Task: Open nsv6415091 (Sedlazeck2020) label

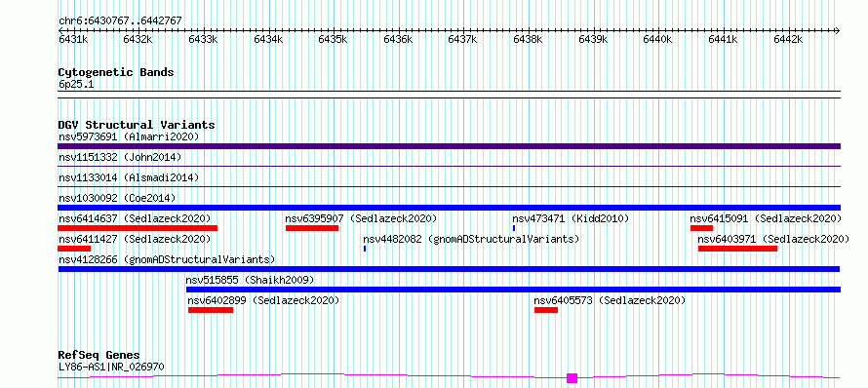Action: click(x=766, y=218)
